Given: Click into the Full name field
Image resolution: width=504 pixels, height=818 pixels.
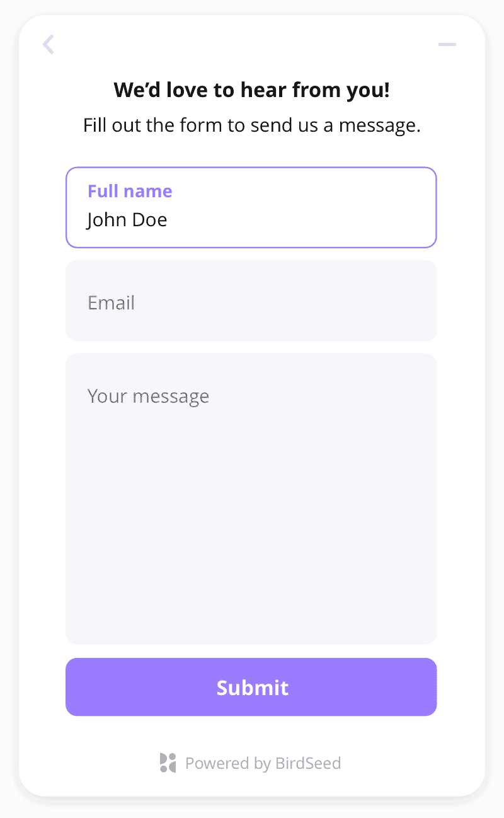Looking at the screenshot, I should tap(251, 207).
